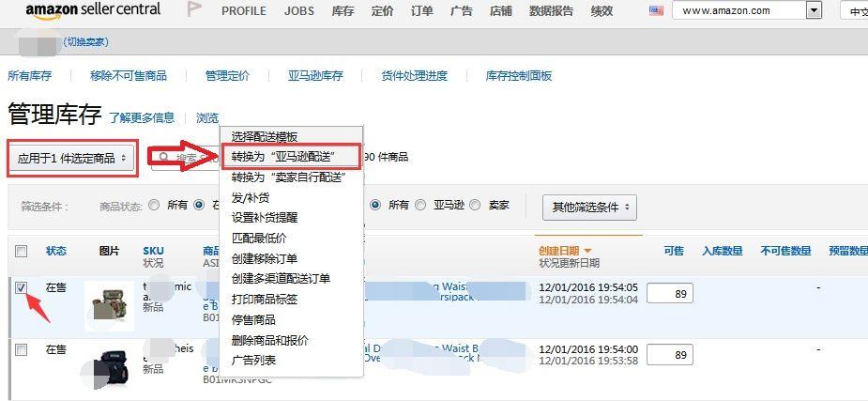The height and width of the screenshot is (401, 868).
Task: Go to 库存控制面板 tab
Action: (x=519, y=76)
